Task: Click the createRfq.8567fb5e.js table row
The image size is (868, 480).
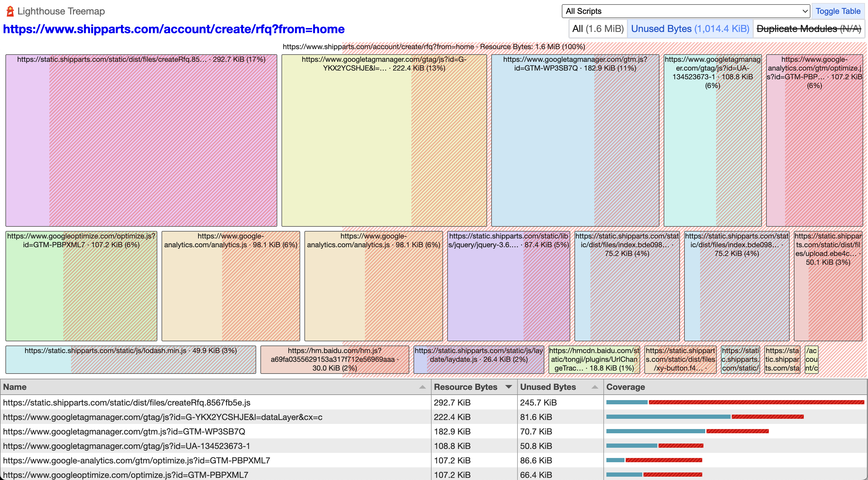Action: pyautogui.click(x=127, y=403)
